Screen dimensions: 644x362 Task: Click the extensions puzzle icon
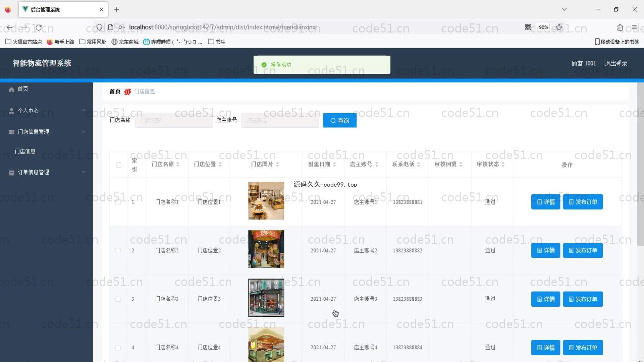[x=620, y=27]
